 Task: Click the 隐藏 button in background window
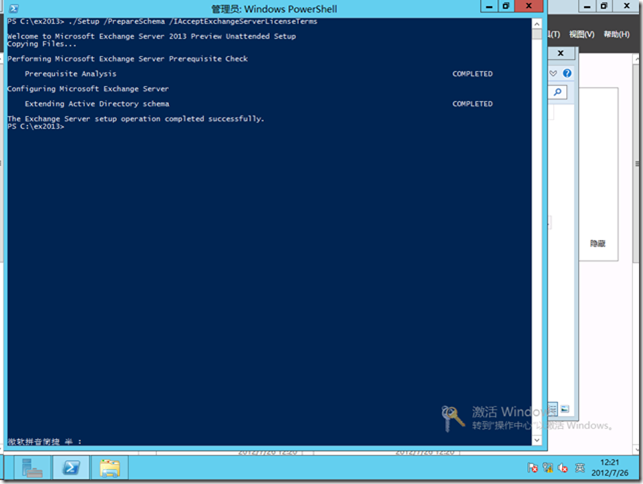597,244
